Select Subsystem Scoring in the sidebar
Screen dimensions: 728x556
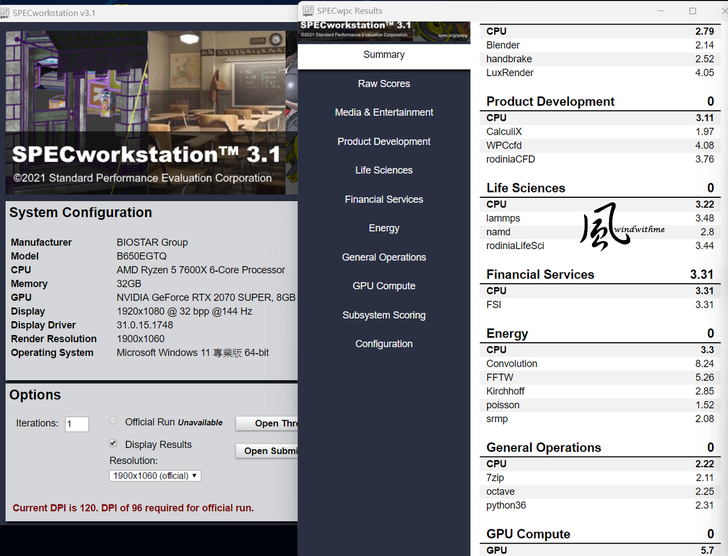click(x=384, y=316)
